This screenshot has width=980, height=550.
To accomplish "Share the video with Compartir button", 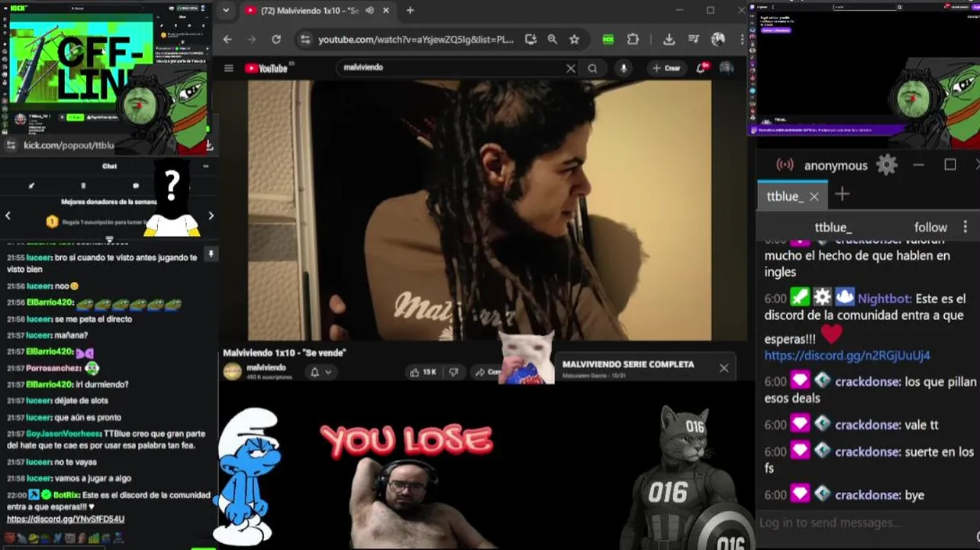I will (x=487, y=372).
